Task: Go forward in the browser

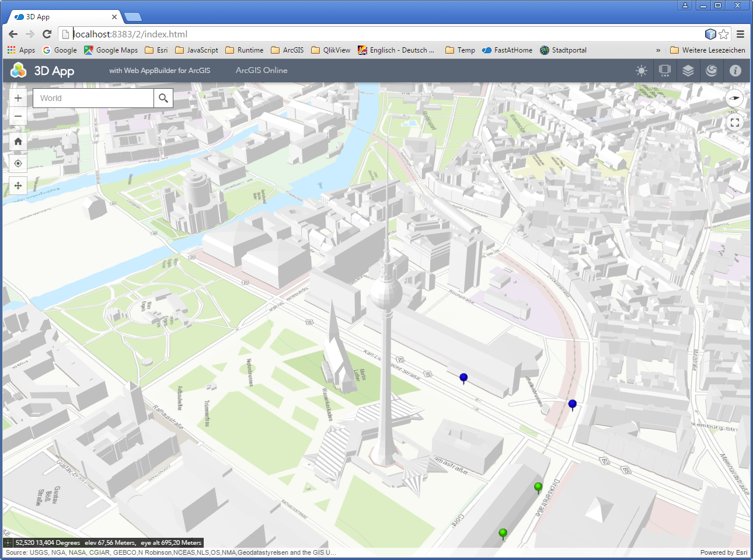Action: pos(30,34)
